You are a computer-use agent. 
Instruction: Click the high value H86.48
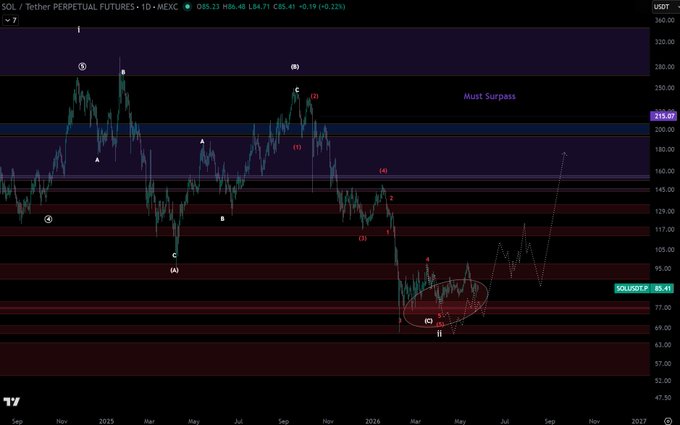tap(233, 7)
